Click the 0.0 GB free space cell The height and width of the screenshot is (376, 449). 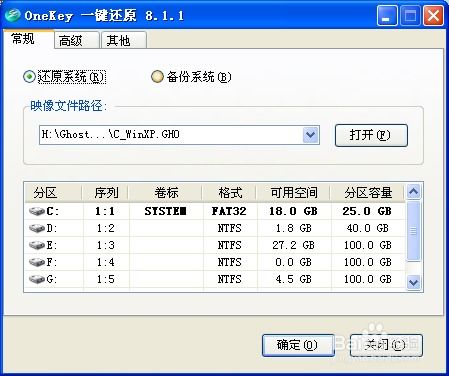(x=293, y=262)
